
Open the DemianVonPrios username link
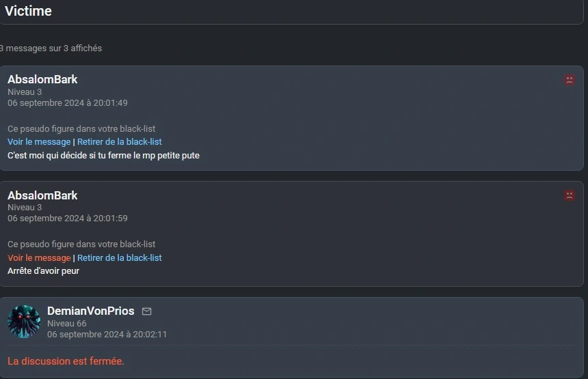(x=90, y=311)
